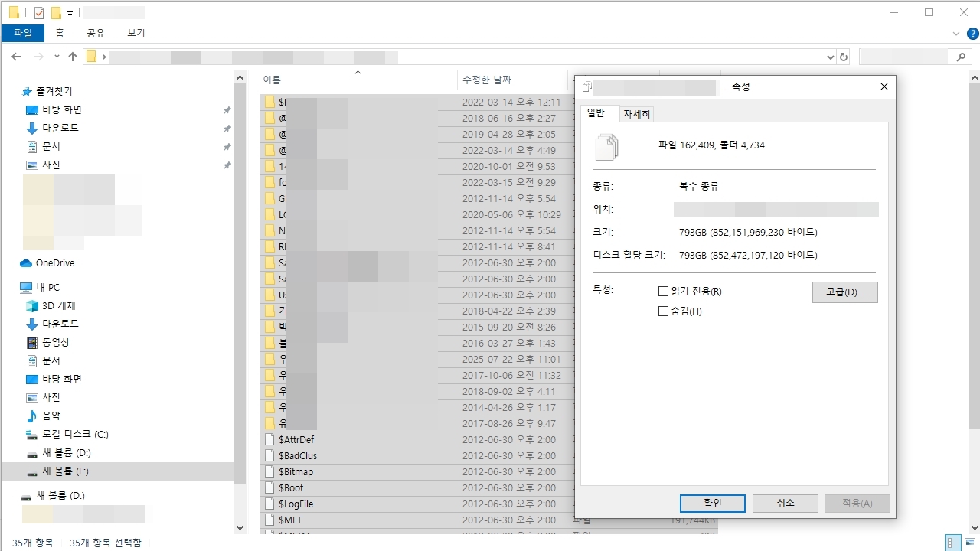Image resolution: width=980 pixels, height=551 pixels.
Task: Click the 고급(D)... button
Action: (x=844, y=292)
